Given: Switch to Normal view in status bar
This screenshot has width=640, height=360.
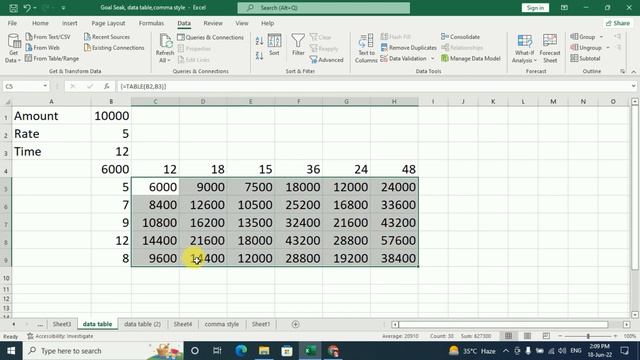Looking at the screenshot, I should coord(508,336).
